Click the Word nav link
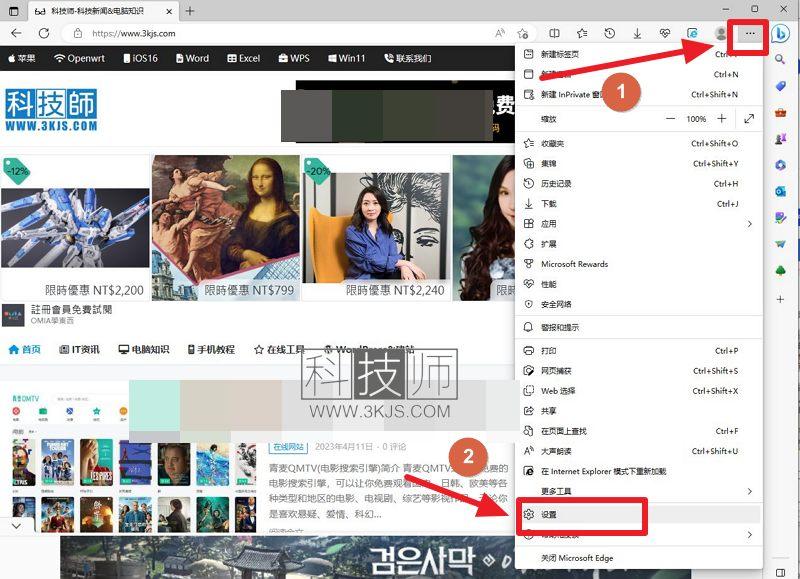 tap(192, 58)
